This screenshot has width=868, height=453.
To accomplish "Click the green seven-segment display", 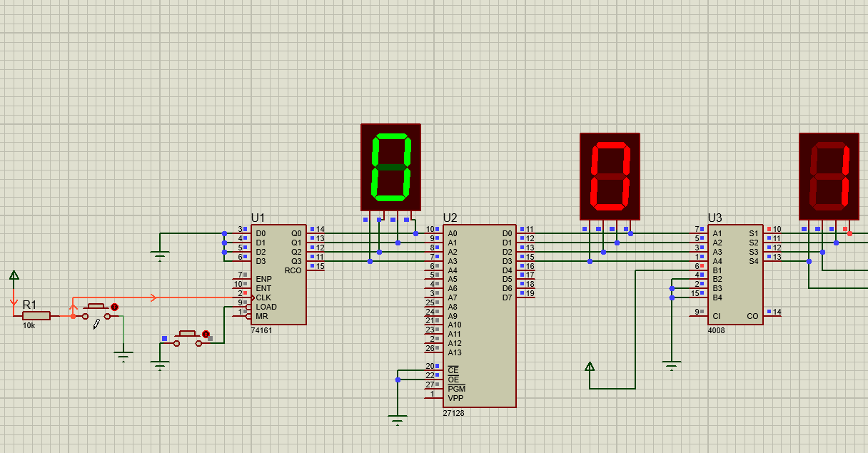I will coord(390,168).
